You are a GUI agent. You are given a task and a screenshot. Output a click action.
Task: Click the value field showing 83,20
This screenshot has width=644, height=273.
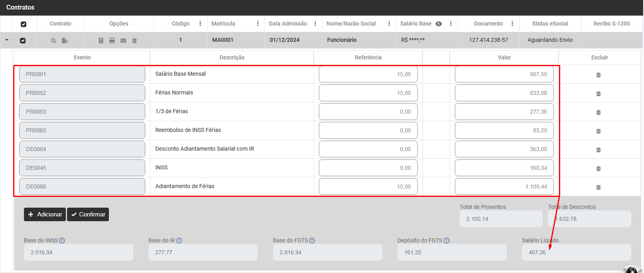click(504, 130)
